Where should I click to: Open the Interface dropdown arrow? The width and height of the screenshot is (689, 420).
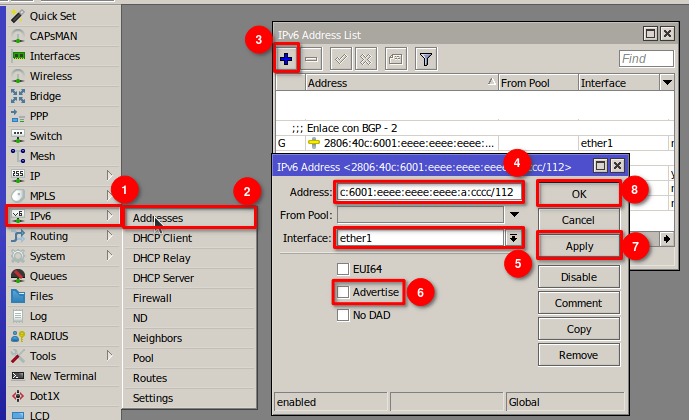515,238
